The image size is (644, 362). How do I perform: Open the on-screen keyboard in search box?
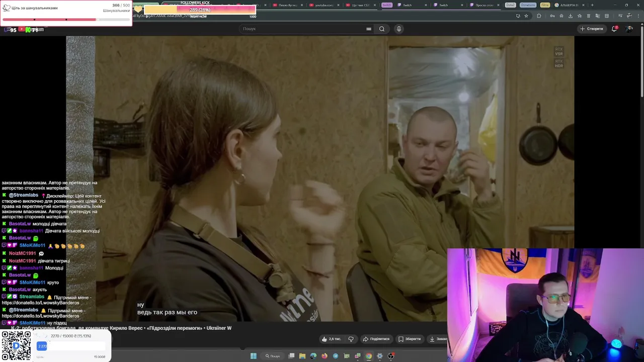click(x=369, y=29)
